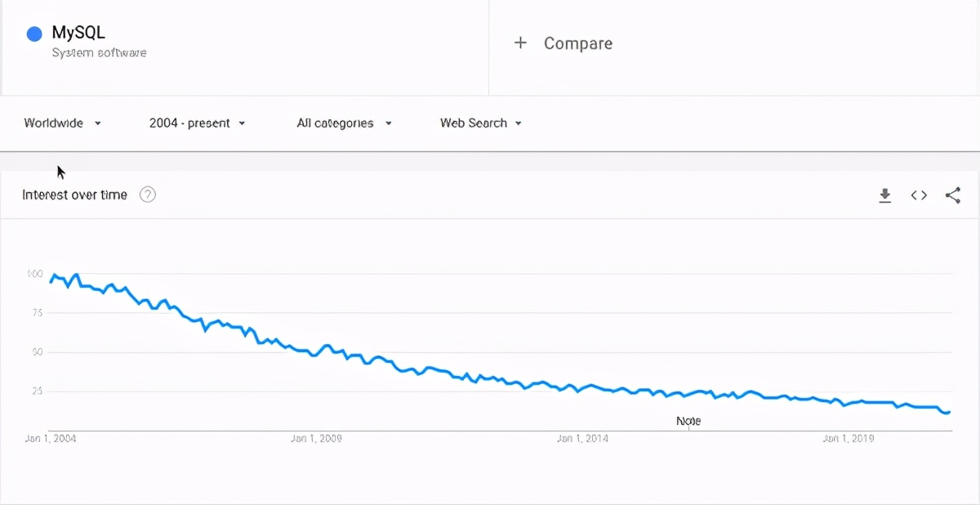Click the System software subtitle
This screenshot has height=505, width=980.
100,52
